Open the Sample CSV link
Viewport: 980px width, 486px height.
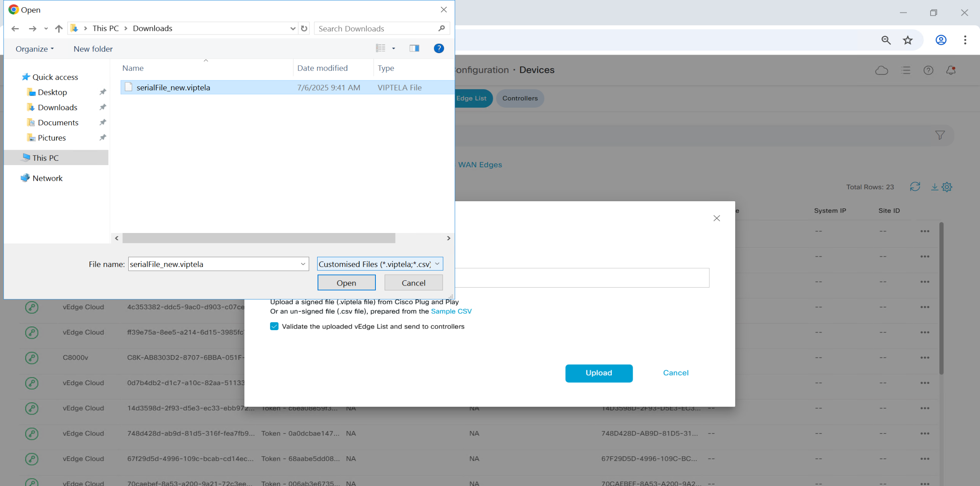pyautogui.click(x=451, y=311)
